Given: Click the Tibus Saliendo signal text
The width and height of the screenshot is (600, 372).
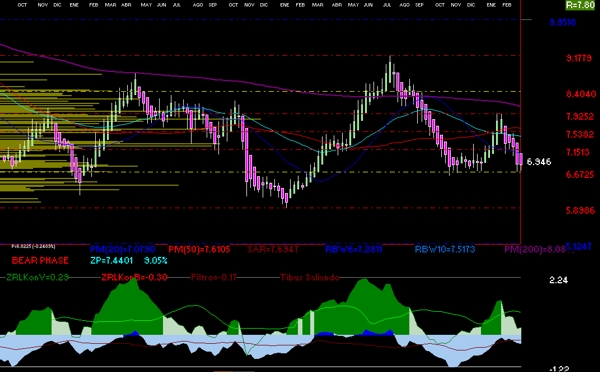Looking at the screenshot, I should coord(310,277).
